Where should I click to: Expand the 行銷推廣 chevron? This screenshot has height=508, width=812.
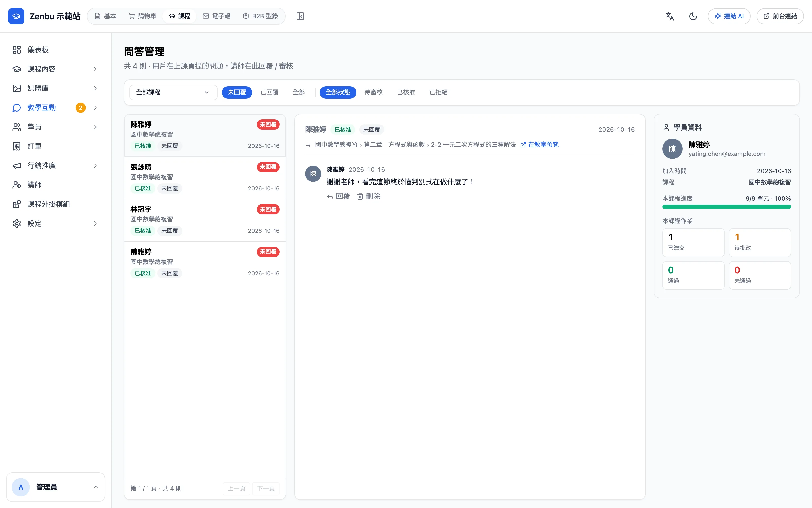pos(95,166)
